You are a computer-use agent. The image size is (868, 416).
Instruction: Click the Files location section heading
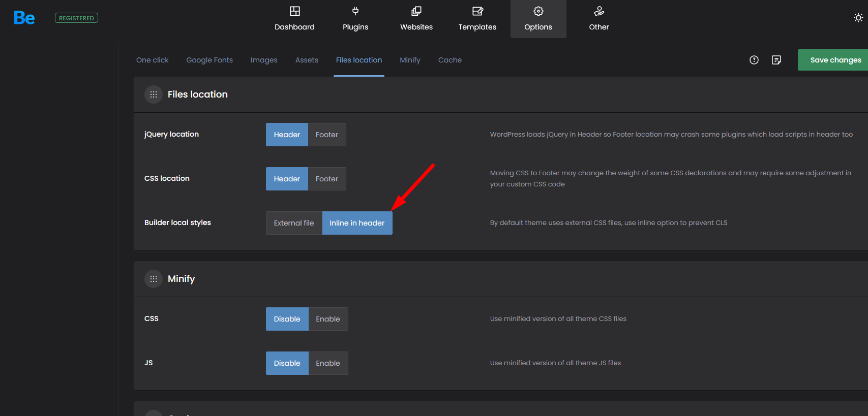[198, 94]
